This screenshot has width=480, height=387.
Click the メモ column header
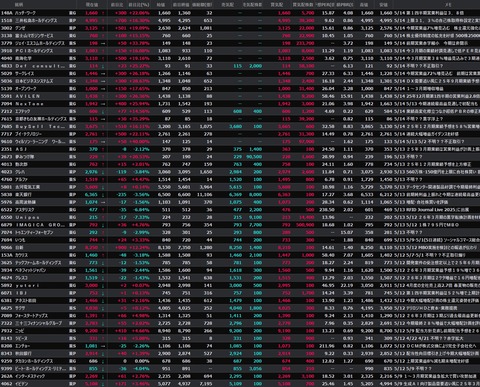pyautogui.click(x=448, y=5)
